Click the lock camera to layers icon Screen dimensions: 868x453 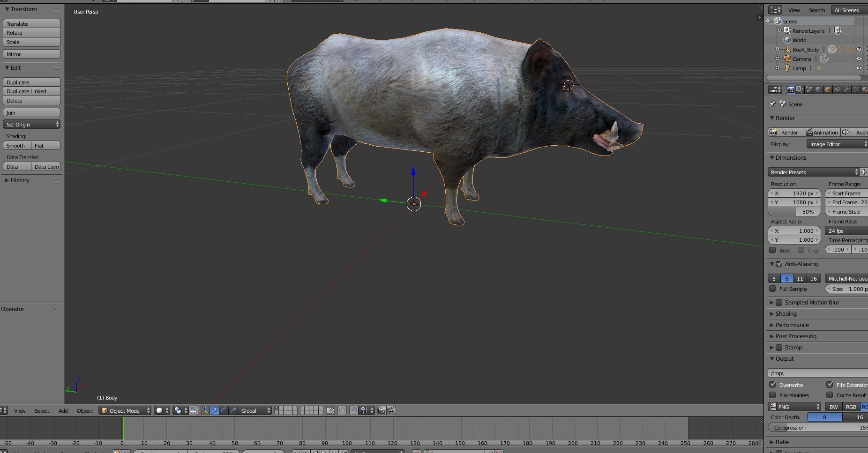coord(330,410)
